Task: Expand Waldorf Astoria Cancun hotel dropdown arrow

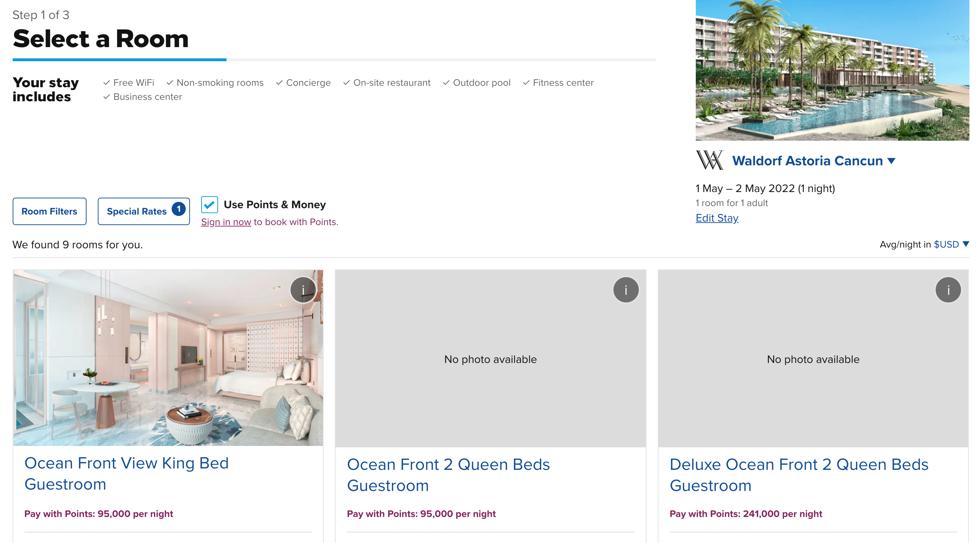Action: [x=891, y=160]
